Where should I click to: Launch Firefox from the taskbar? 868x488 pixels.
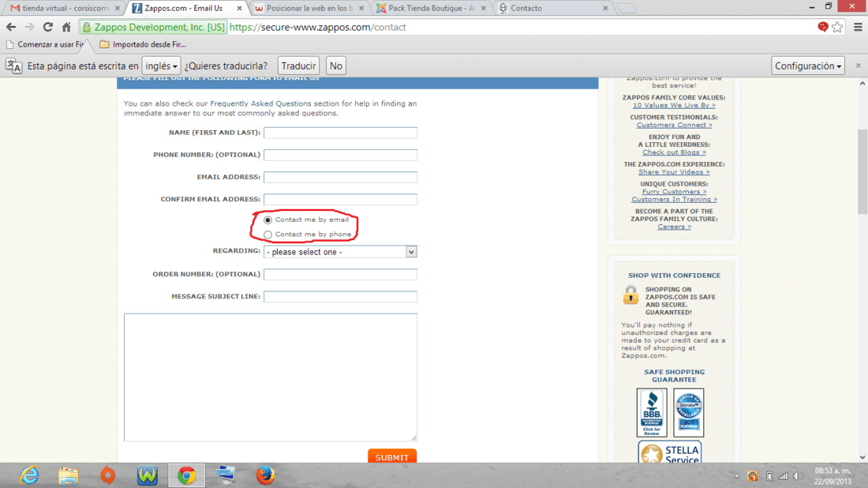point(265,475)
